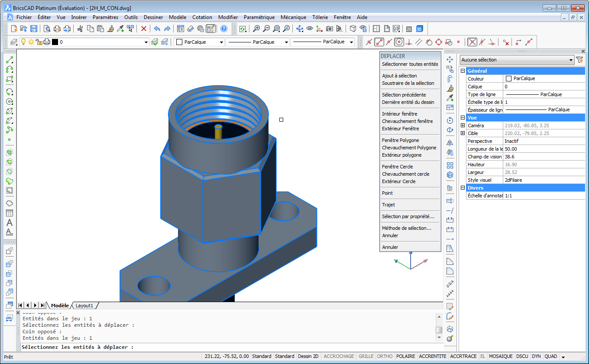Collapse the Général properties section
This screenshot has width=589, height=364.
coord(463,71)
